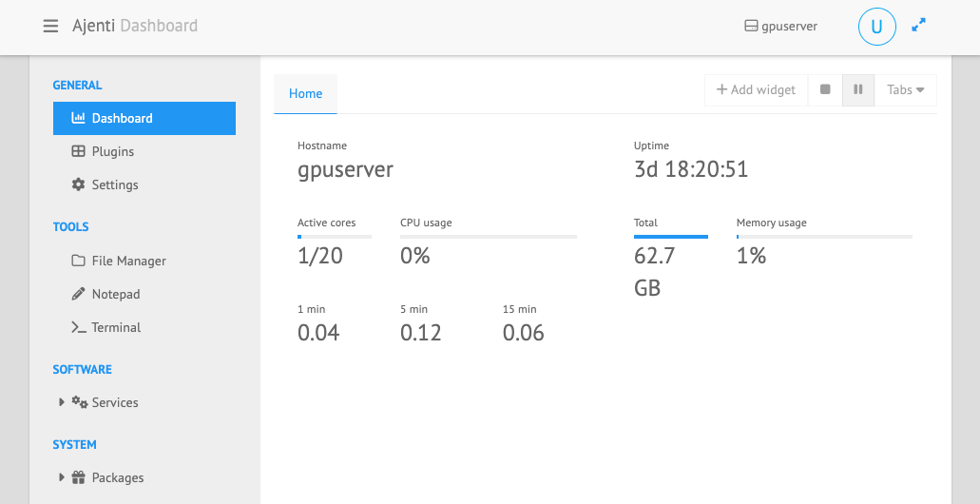Click the Add widget button

[x=757, y=89]
